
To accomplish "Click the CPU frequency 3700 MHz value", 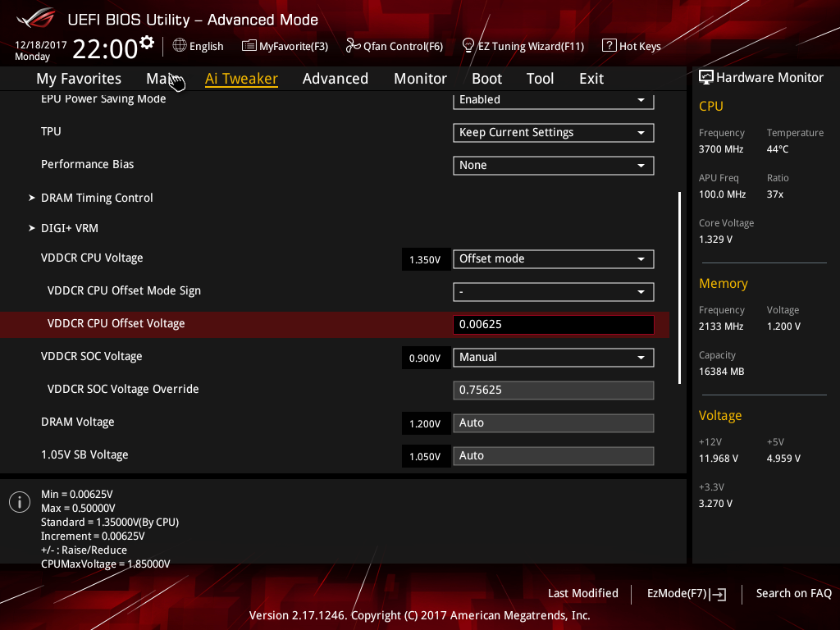I will [x=721, y=149].
